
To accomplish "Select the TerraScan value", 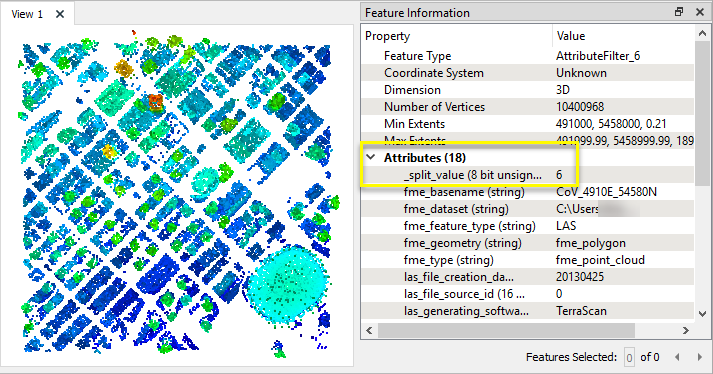I will click(581, 311).
